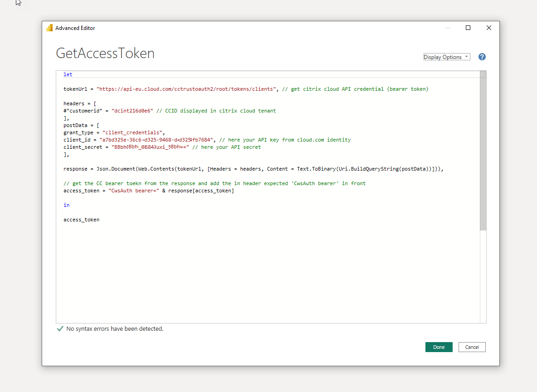Image resolution: width=537 pixels, height=392 pixels.
Task: Click the 'here your API secret' comment
Action: [x=226, y=147]
